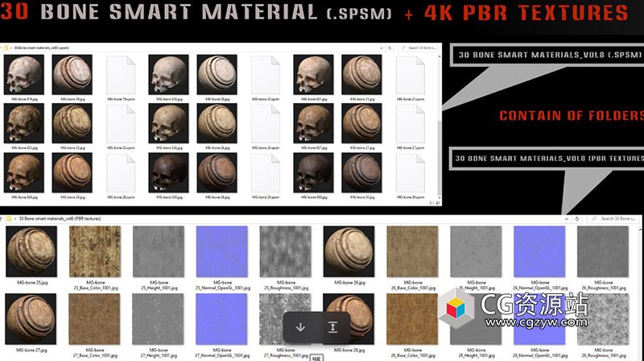Select the MG-bone 21.spsm file icon

point(411,75)
